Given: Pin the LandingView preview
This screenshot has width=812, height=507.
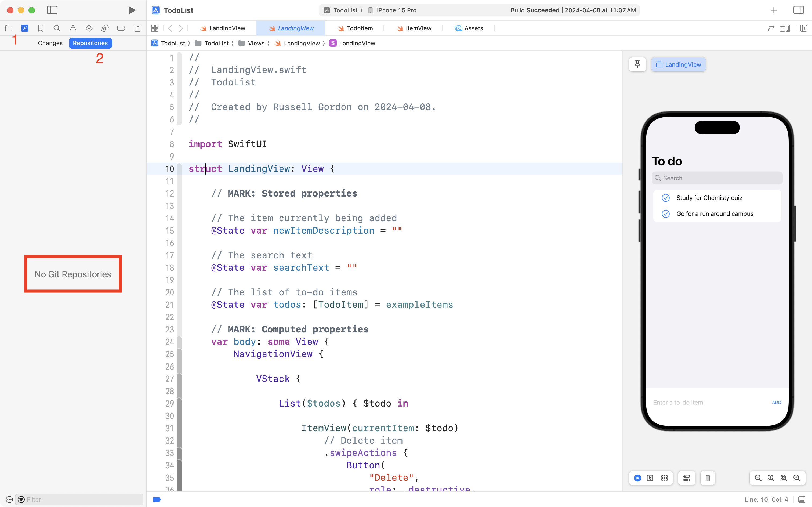Looking at the screenshot, I should pyautogui.click(x=637, y=64).
